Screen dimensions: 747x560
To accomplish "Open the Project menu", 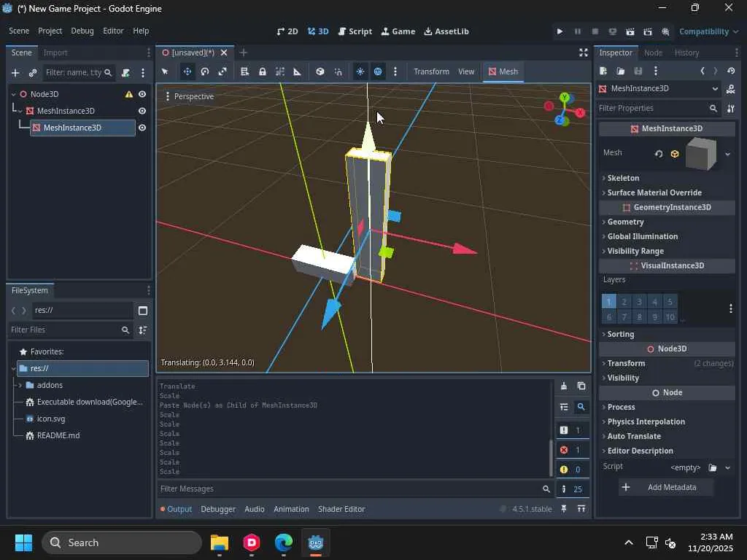I will point(50,31).
